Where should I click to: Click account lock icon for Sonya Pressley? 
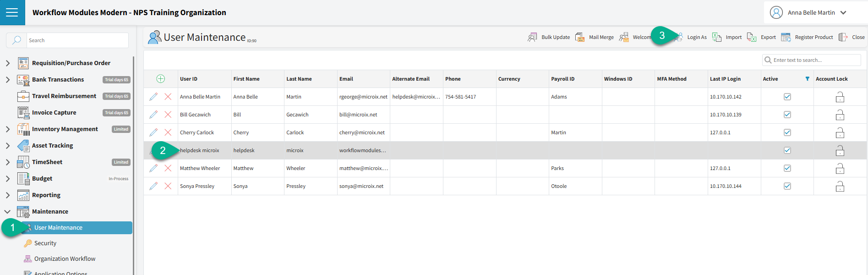coord(840,187)
